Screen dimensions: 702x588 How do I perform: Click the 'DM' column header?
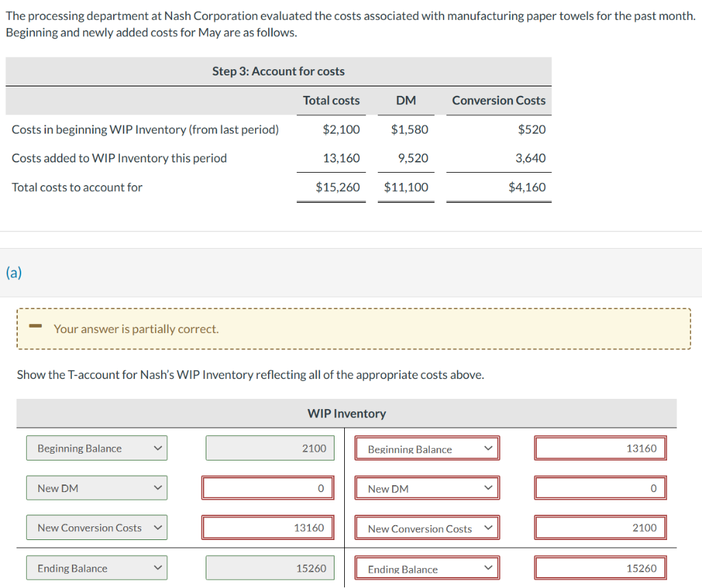[x=406, y=100]
